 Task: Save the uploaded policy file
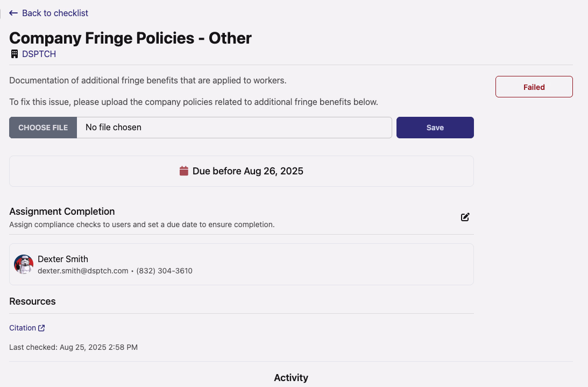click(435, 128)
